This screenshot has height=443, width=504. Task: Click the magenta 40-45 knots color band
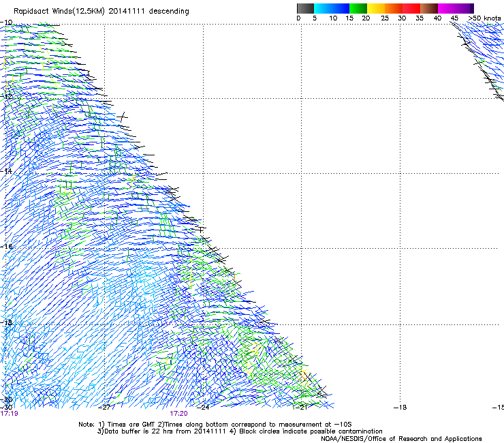coord(447,8)
